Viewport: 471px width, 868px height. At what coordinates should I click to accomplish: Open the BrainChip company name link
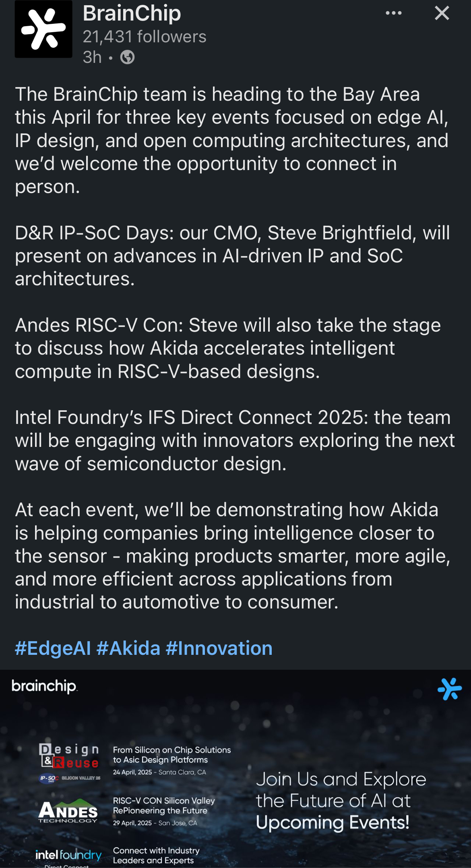pyautogui.click(x=132, y=13)
